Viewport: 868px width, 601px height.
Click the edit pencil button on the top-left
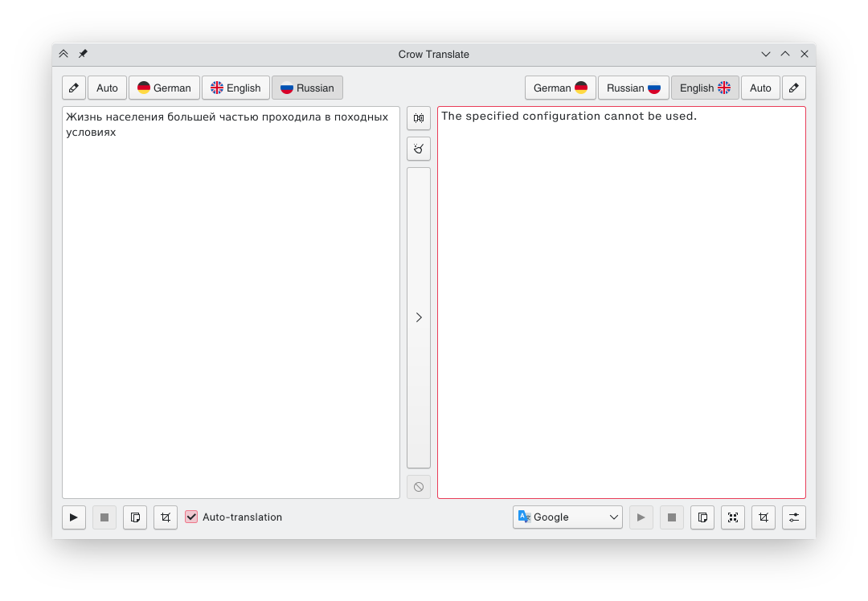pos(74,88)
